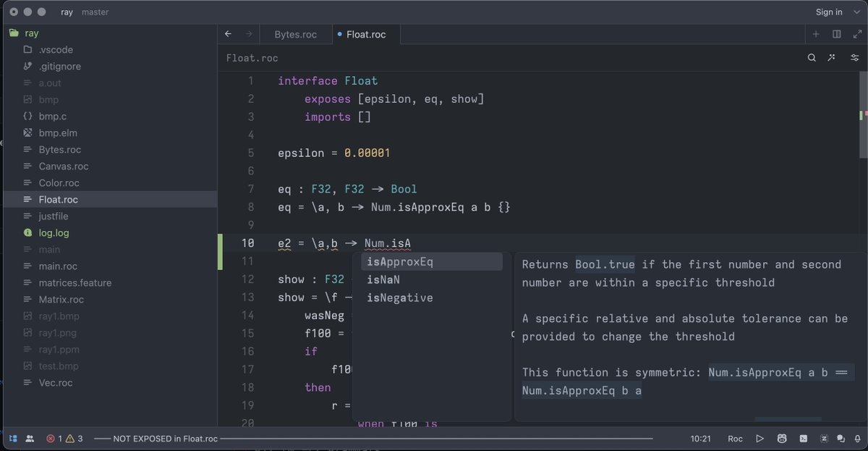Viewport: 868px width, 451px height.
Task: Open the chat panel icon
Action: point(841,439)
